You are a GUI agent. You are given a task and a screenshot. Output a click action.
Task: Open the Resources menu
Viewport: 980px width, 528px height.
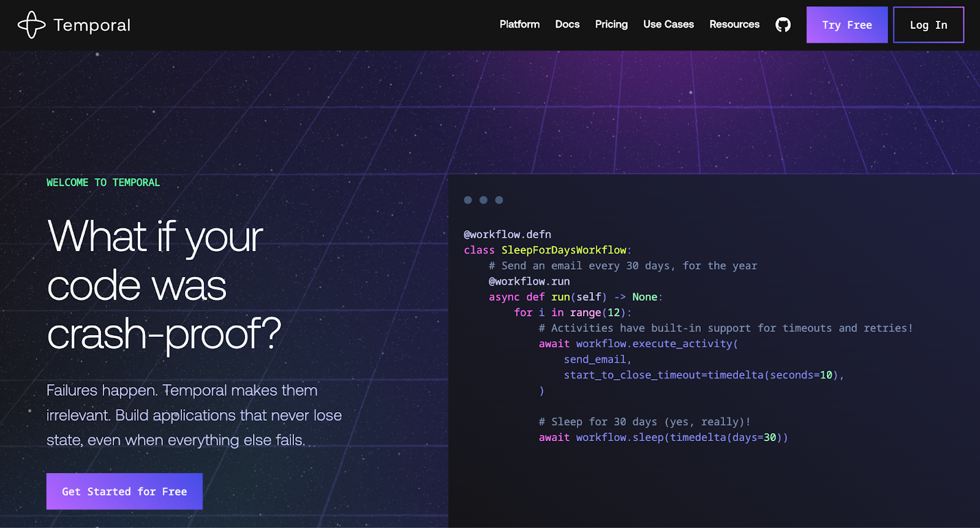[x=734, y=25]
